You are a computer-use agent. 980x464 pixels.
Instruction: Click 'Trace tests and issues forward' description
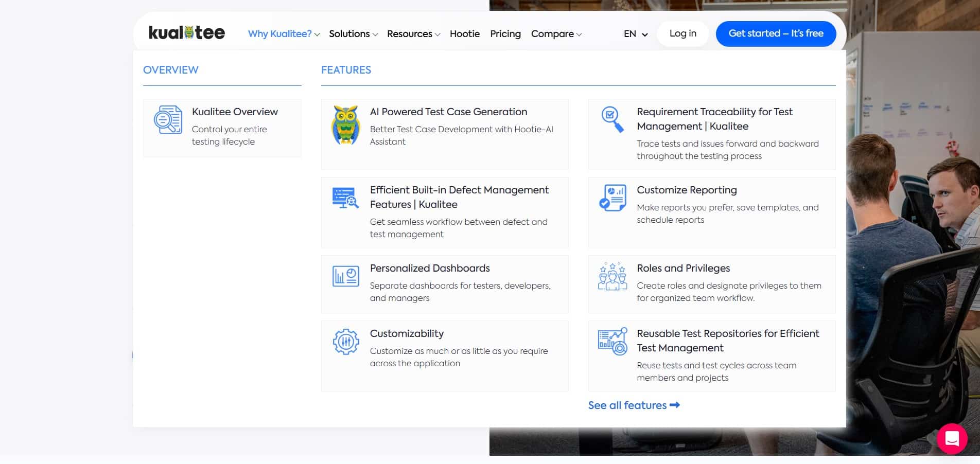[727, 150]
